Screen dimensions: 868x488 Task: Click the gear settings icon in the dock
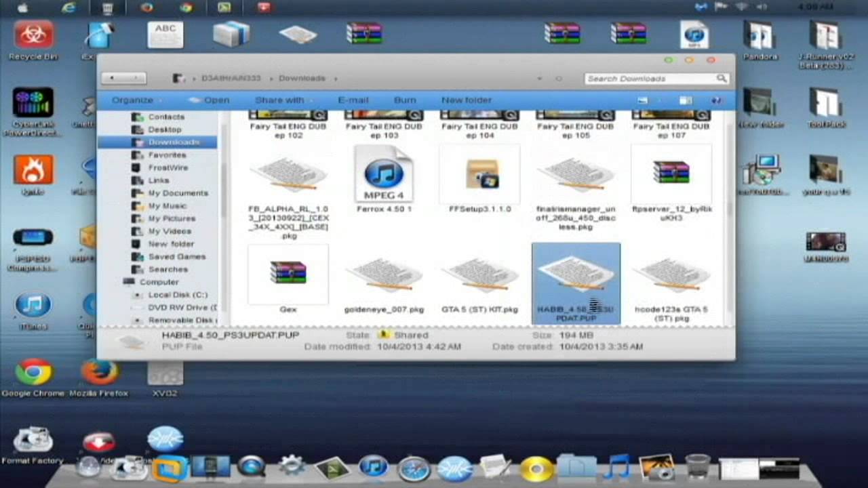point(292,466)
